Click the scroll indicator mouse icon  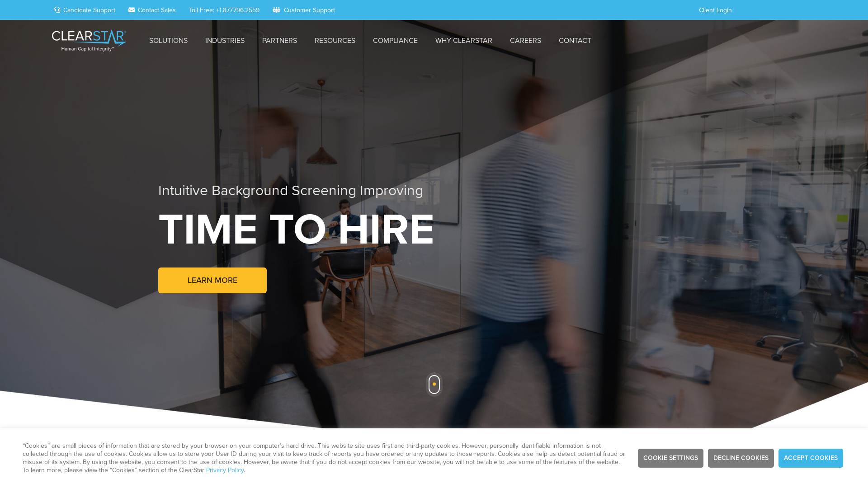pyautogui.click(x=434, y=385)
